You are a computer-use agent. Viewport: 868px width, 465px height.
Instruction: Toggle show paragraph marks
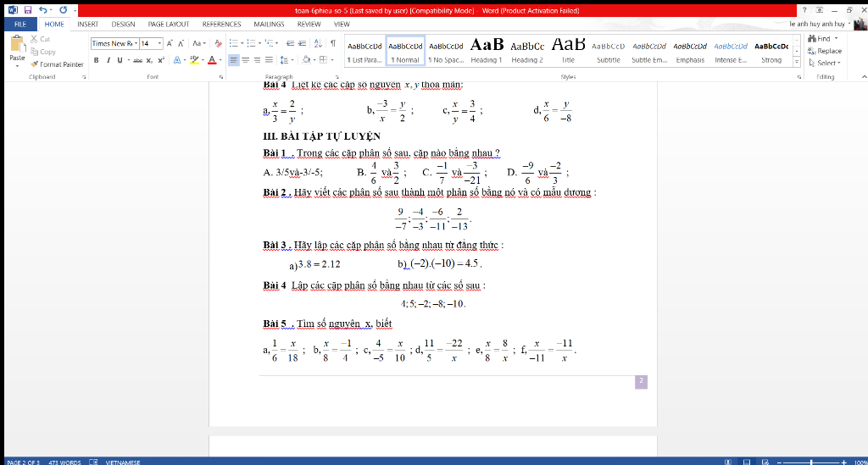pyautogui.click(x=332, y=43)
